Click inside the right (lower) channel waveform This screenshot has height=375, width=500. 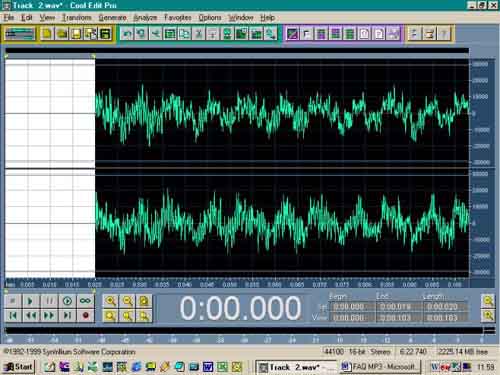(282, 223)
